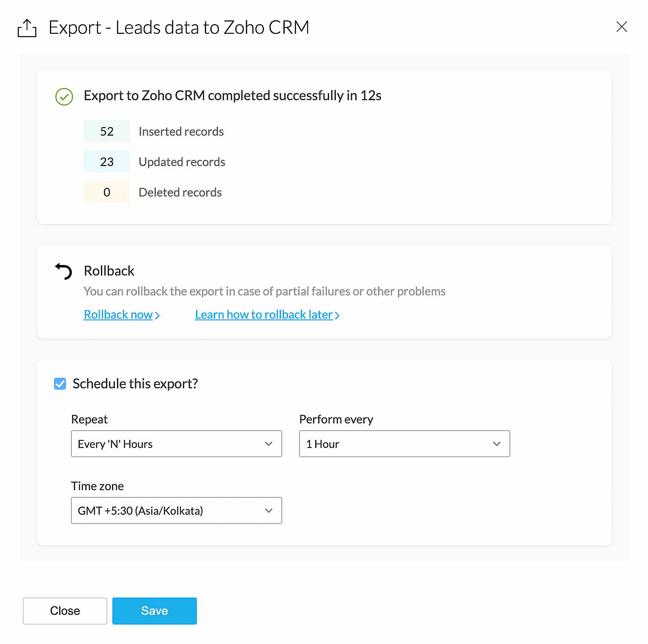This screenshot has height=644, width=648.
Task: Click the chevron arrow in Repeat field
Action: pos(269,444)
